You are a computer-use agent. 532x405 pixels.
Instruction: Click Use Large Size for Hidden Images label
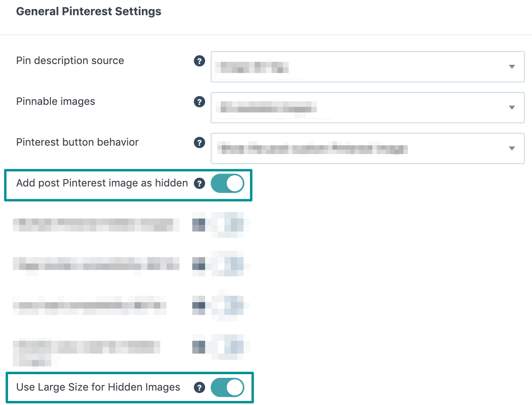coord(98,387)
